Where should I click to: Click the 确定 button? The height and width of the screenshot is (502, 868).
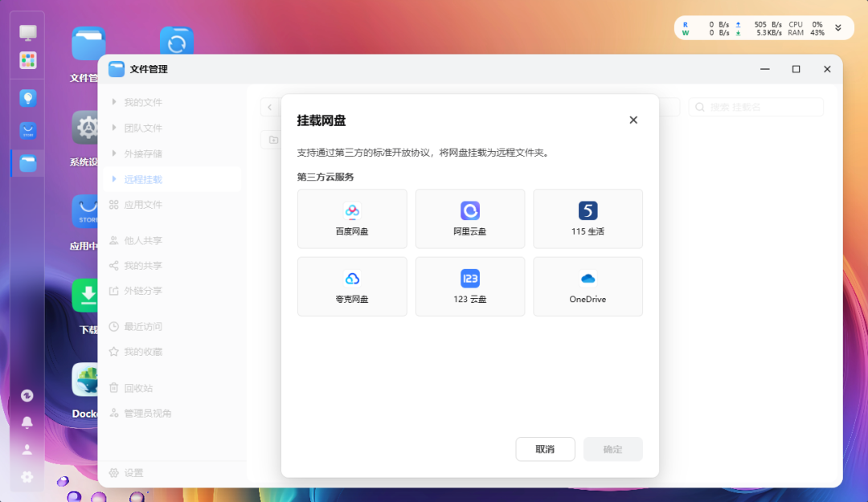tap(612, 449)
